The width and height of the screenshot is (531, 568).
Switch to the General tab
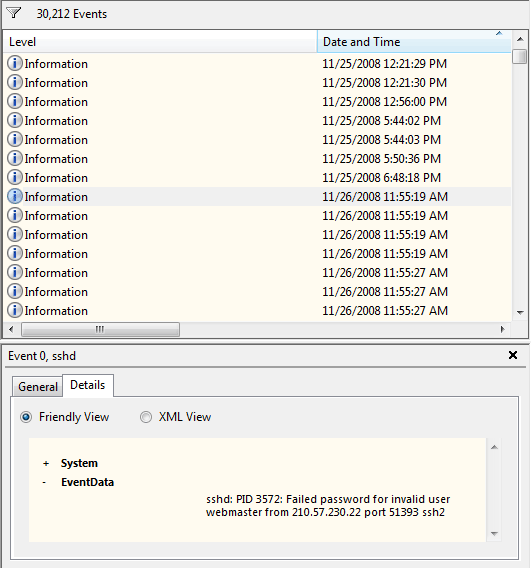coord(38,387)
